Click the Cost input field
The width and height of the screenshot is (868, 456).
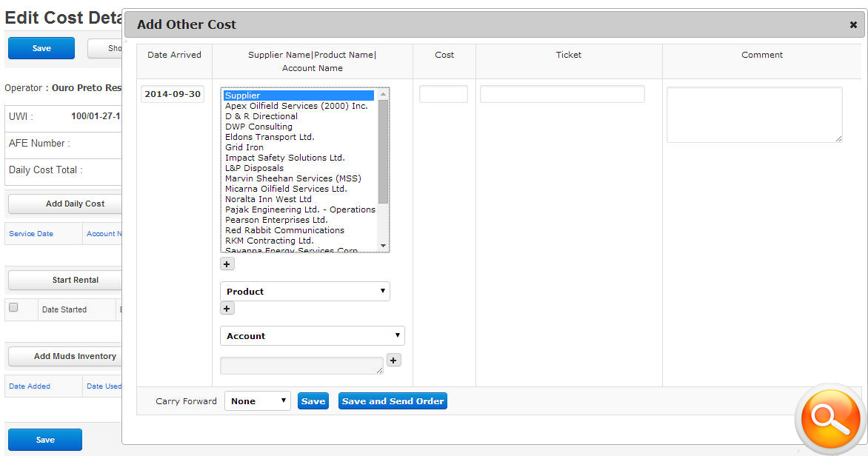click(443, 94)
